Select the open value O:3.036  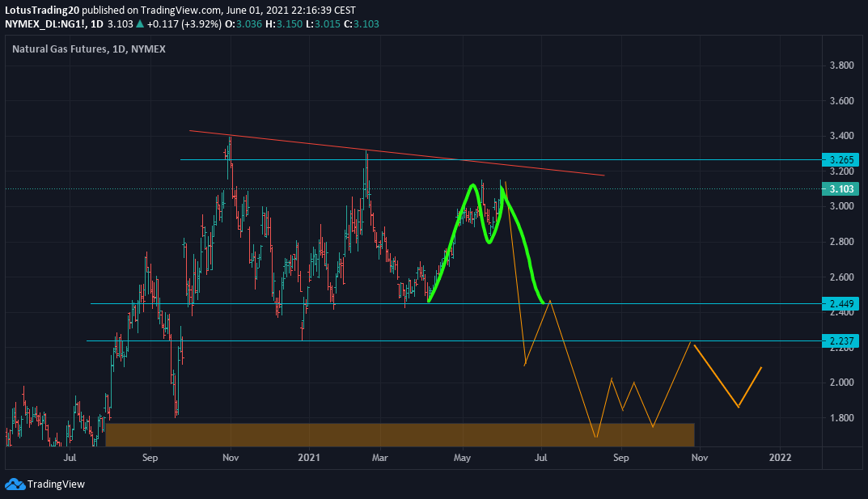click(243, 23)
